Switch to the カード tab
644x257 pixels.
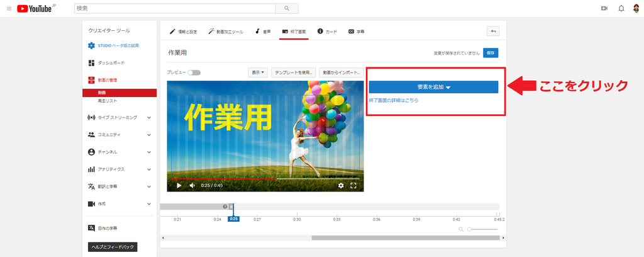tap(327, 31)
